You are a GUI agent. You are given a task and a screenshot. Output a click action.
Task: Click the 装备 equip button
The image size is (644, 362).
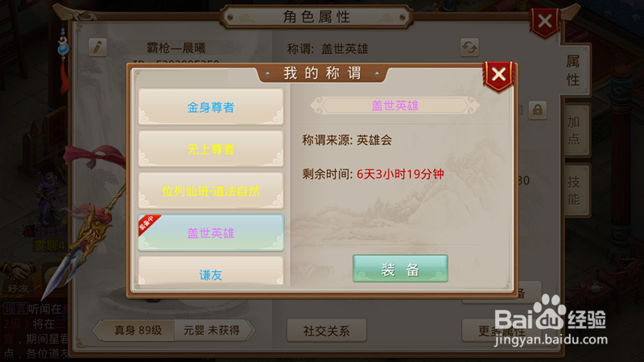[x=400, y=269]
